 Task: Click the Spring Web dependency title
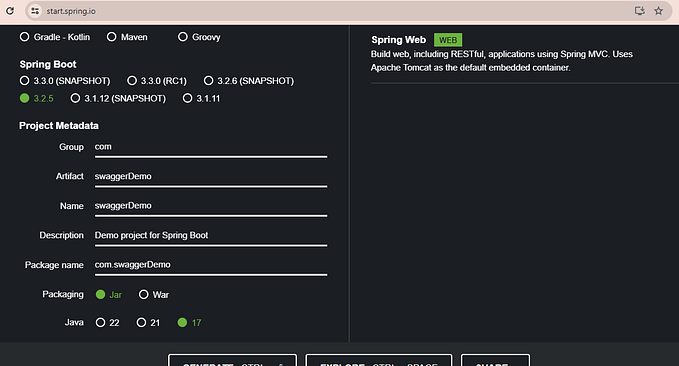398,40
